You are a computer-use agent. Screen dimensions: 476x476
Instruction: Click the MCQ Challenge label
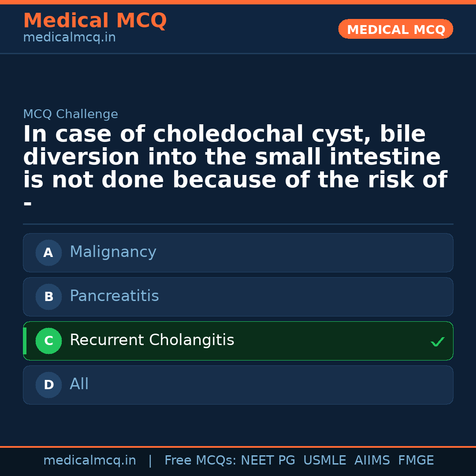click(x=71, y=115)
